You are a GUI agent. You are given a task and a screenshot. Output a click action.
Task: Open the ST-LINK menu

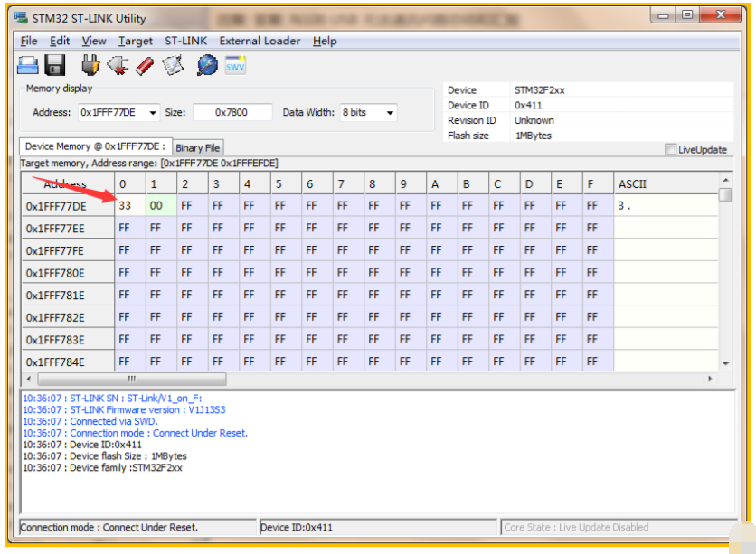pyautogui.click(x=185, y=41)
